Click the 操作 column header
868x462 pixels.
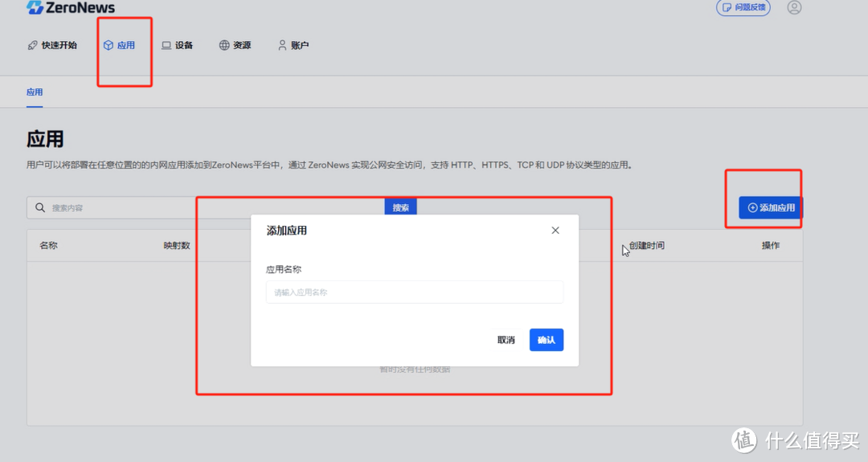[x=771, y=245]
